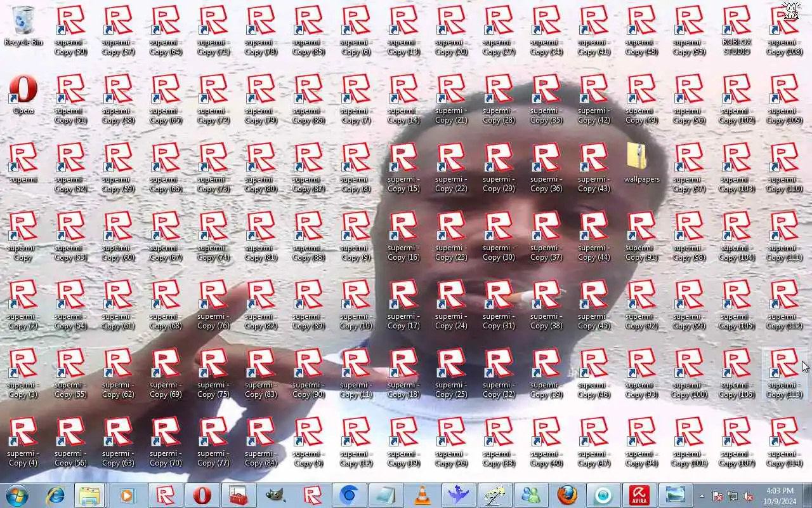
Task: Click the Opera icon in the taskbar
Action: 202,495
